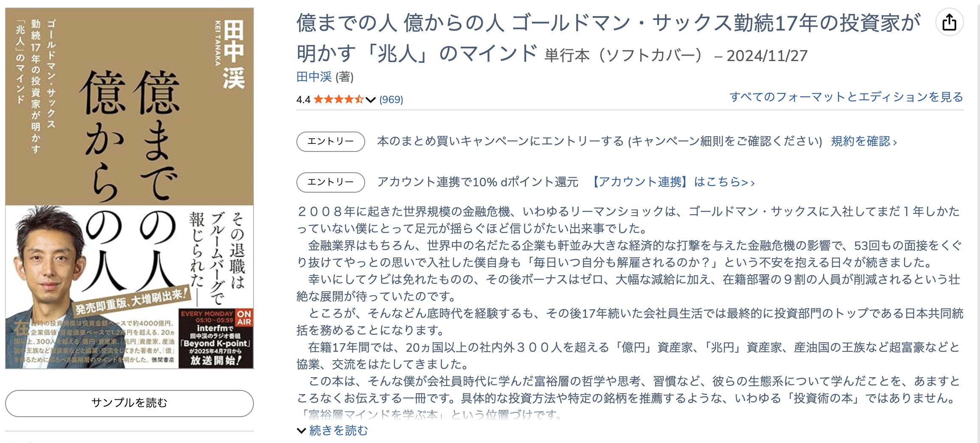
Task: Open the 規約を確認 link
Action: click(x=864, y=141)
